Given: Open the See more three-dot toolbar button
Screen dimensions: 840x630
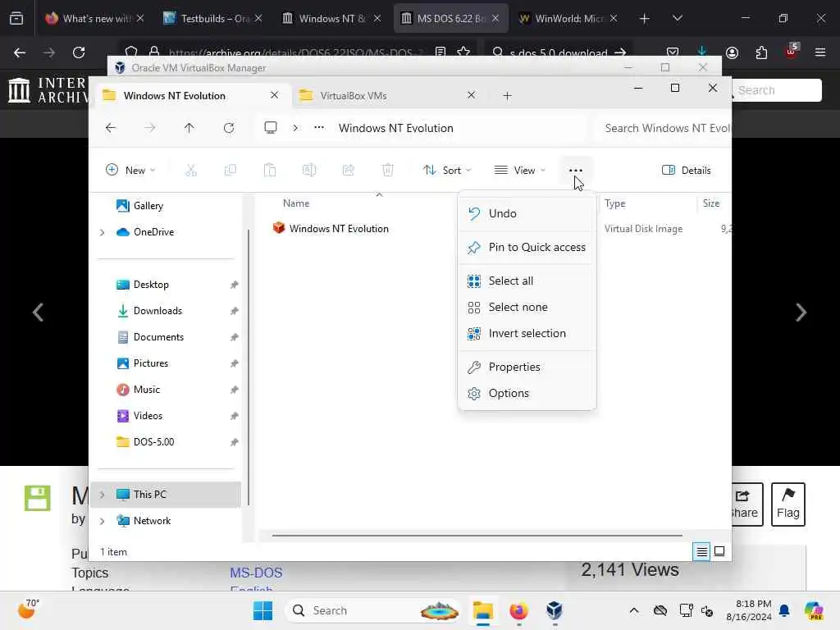Looking at the screenshot, I should coord(575,171).
